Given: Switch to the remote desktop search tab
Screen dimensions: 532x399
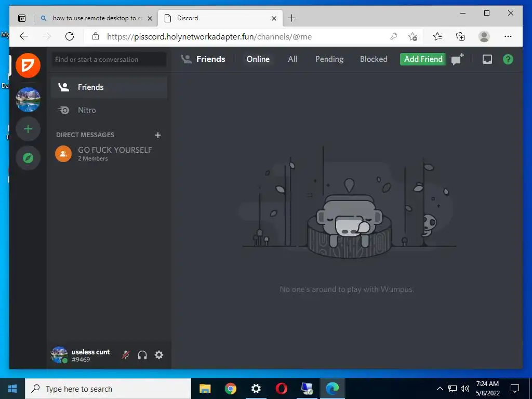Looking at the screenshot, I should pos(97,18).
